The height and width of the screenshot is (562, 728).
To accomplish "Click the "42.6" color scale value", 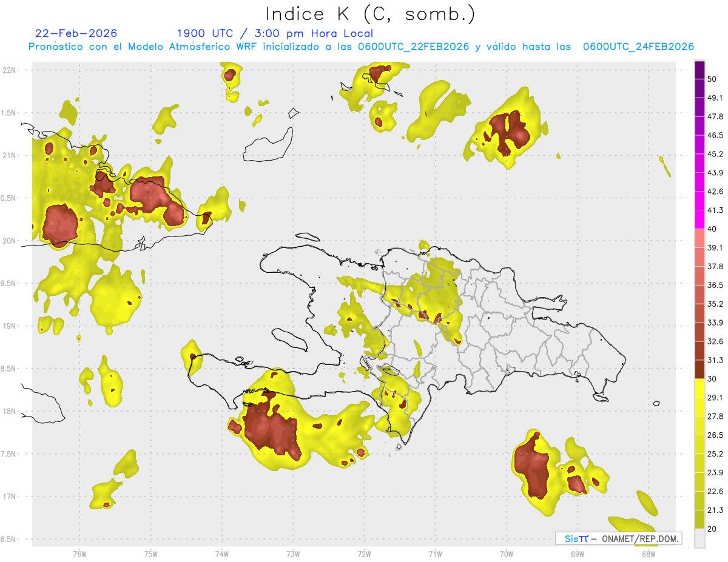I will (x=715, y=192).
